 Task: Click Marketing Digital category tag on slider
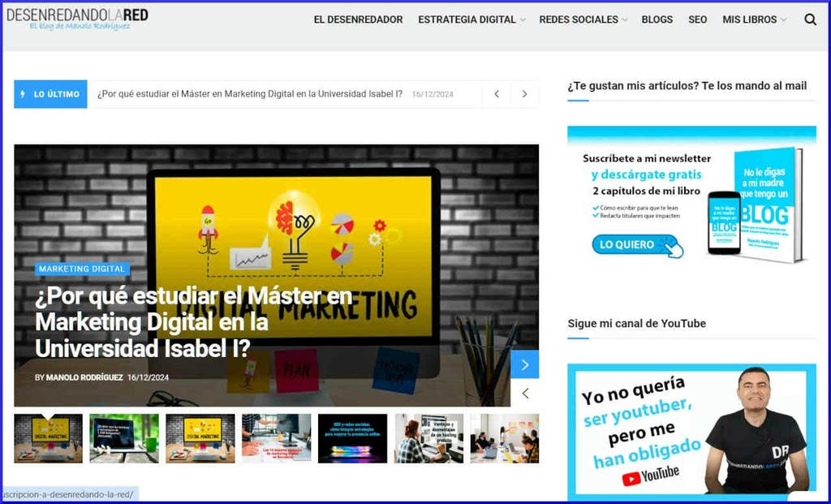(x=82, y=269)
